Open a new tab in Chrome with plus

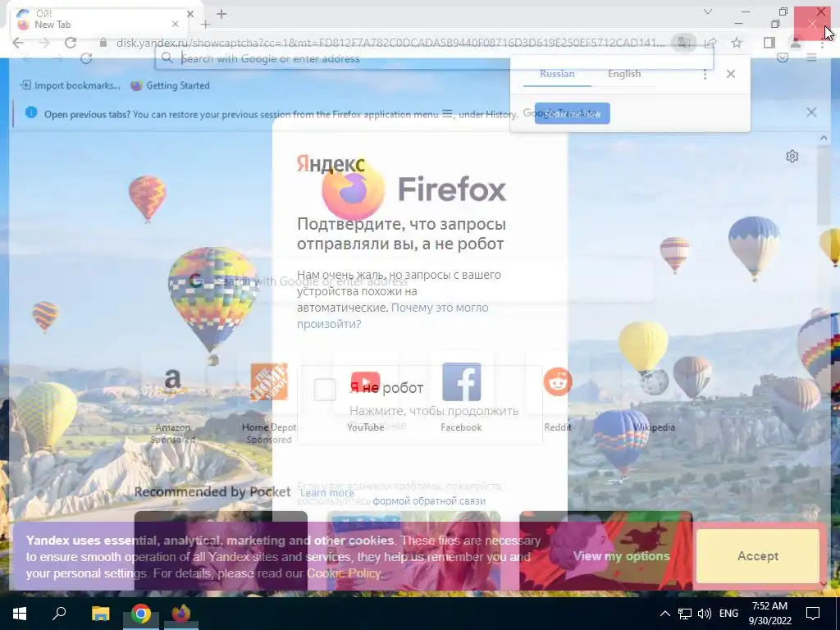click(221, 15)
